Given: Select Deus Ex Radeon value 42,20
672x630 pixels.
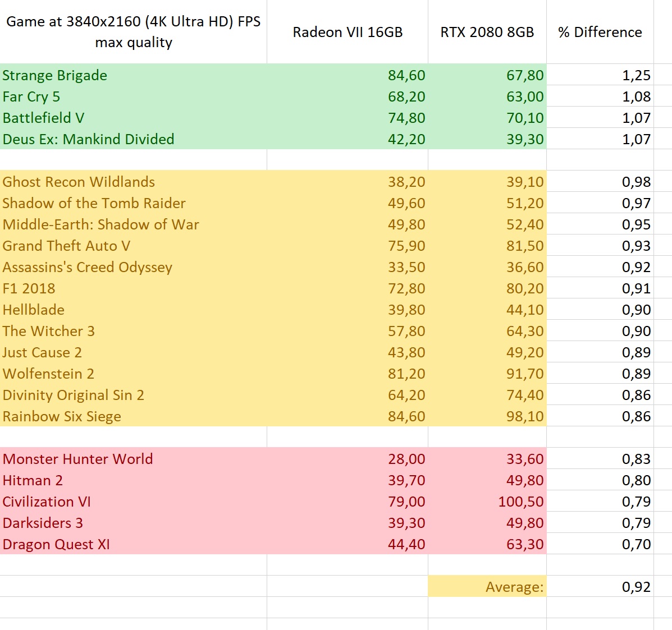Looking at the screenshot, I should 348,139.
